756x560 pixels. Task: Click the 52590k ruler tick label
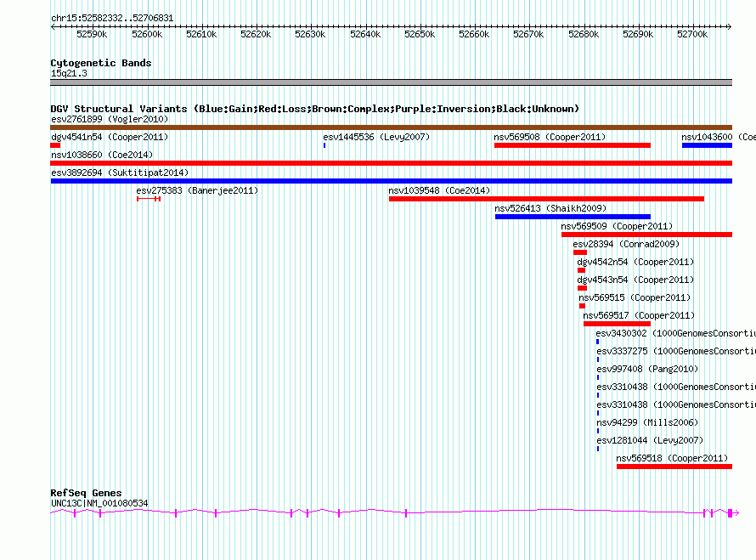pos(92,34)
